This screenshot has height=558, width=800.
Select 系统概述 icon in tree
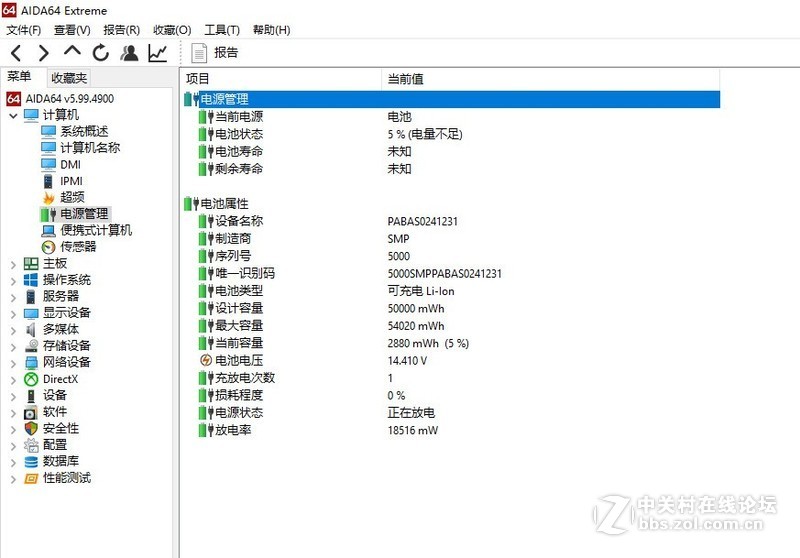(x=48, y=132)
